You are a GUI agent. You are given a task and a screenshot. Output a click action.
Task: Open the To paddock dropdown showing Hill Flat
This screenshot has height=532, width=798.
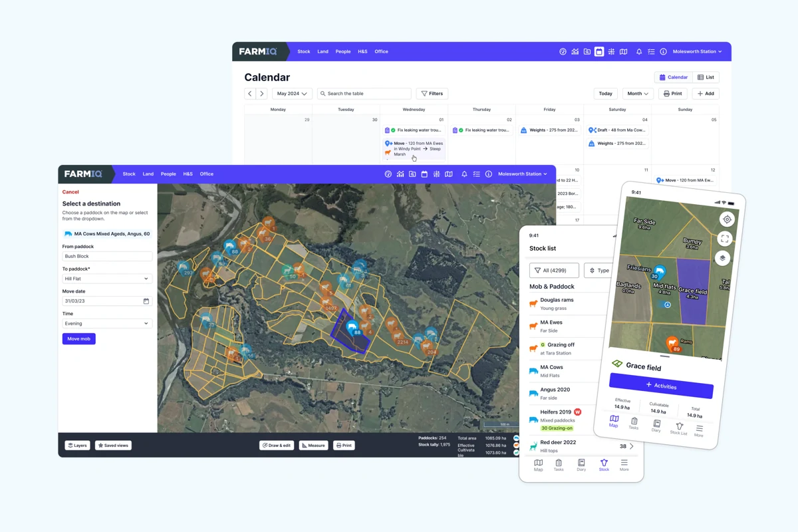(107, 279)
